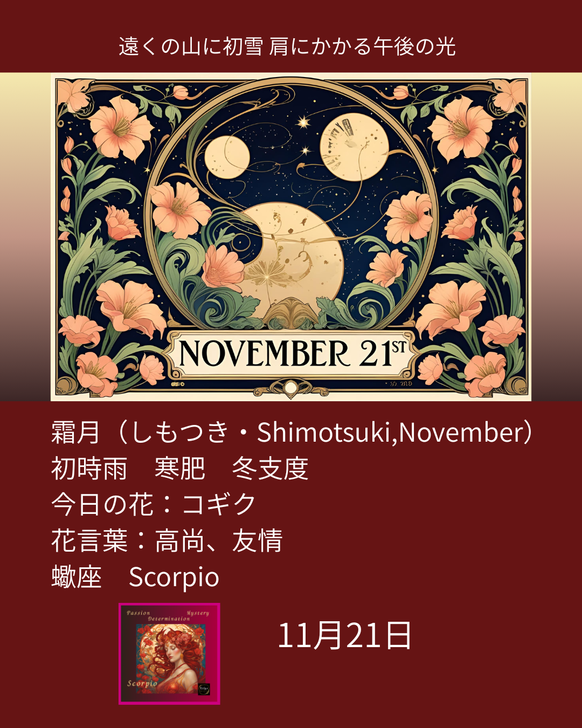Click the round ornament below the banner
582x728 pixels.
click(x=291, y=387)
